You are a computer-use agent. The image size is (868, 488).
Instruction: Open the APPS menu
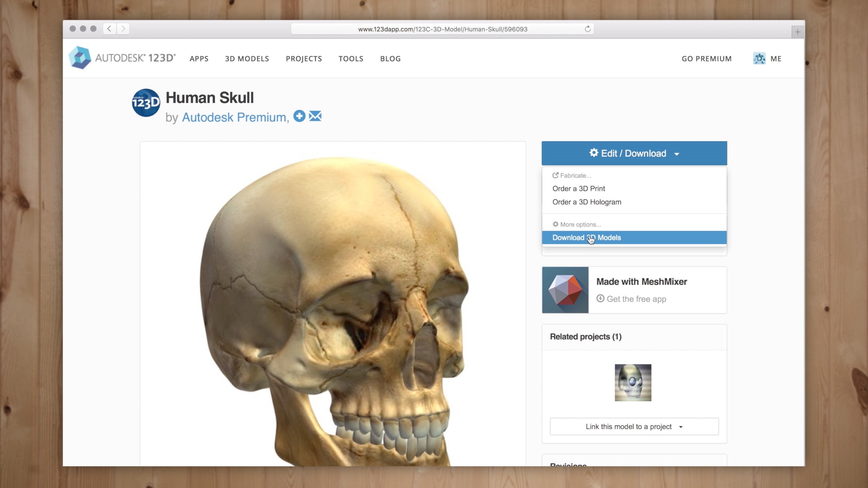(199, 59)
